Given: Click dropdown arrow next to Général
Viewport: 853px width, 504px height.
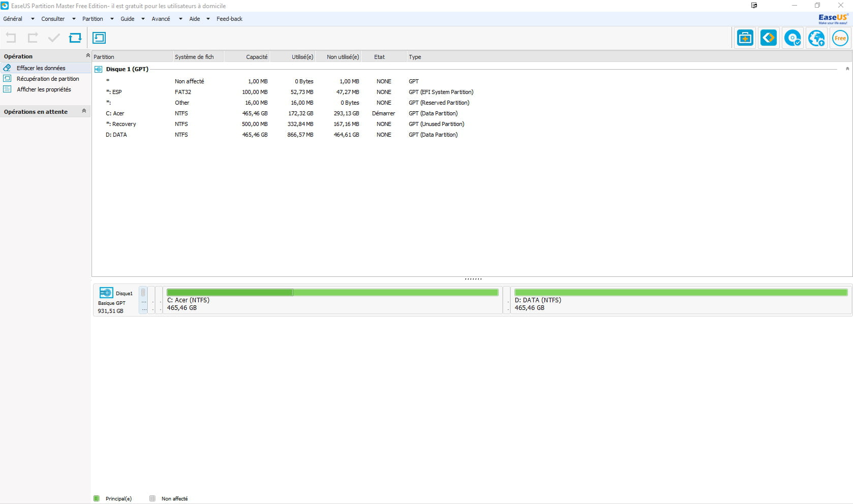Looking at the screenshot, I should (x=33, y=19).
